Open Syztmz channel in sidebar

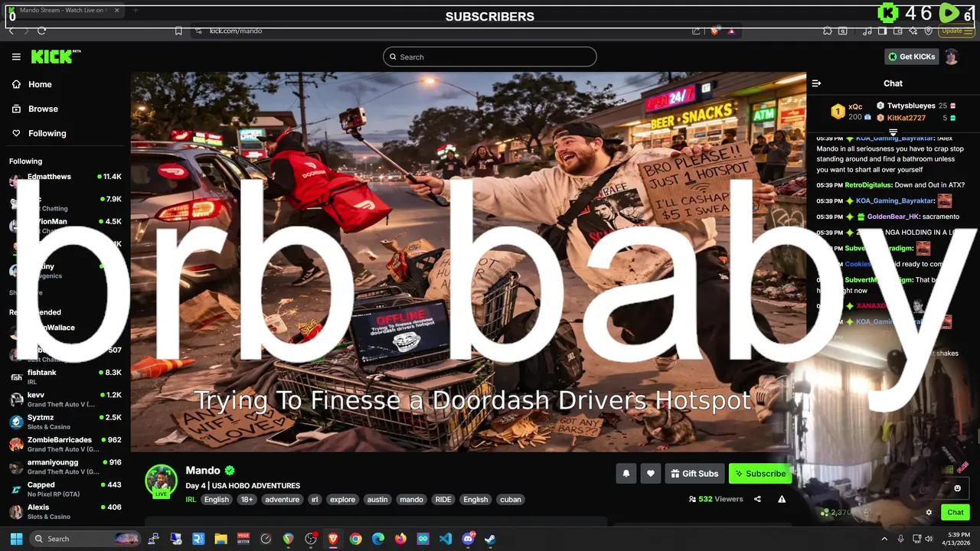coord(65,422)
